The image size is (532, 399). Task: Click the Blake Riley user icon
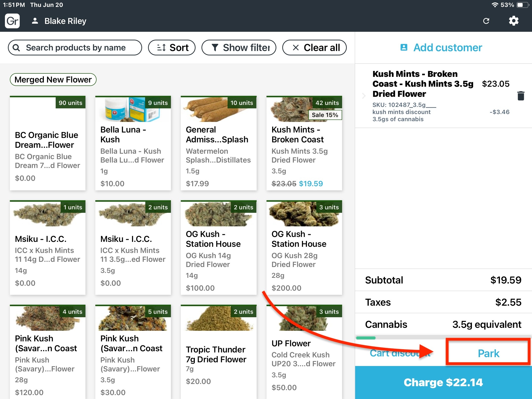pos(35,21)
